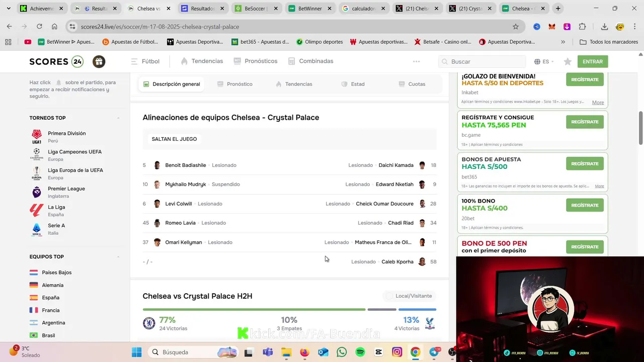Open the tab search dropdown arrow
644x362 pixels.
click(x=9, y=9)
